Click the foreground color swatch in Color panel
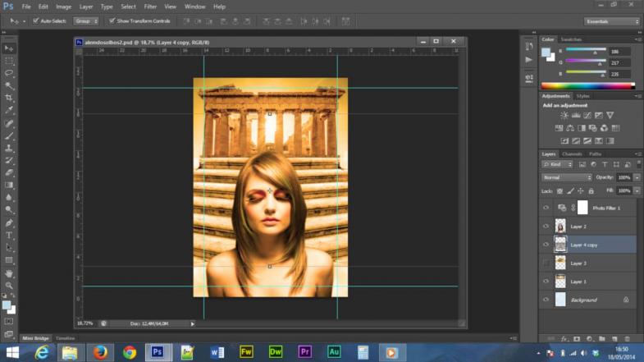This screenshot has height=362, width=644. click(x=546, y=53)
